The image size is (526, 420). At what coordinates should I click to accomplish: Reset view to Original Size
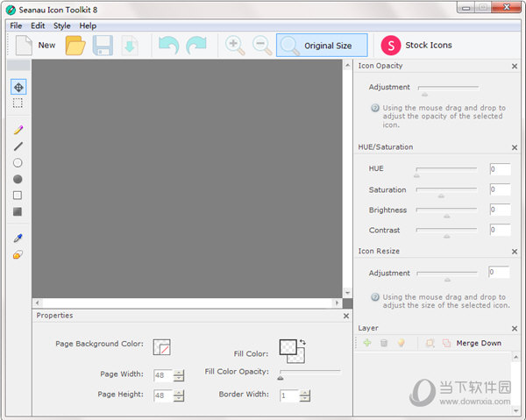point(322,46)
